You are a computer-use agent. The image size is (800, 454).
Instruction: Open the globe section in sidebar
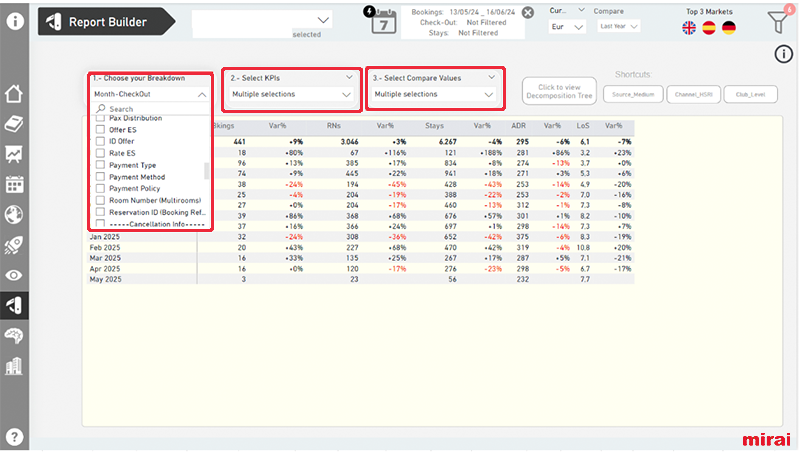(x=14, y=215)
